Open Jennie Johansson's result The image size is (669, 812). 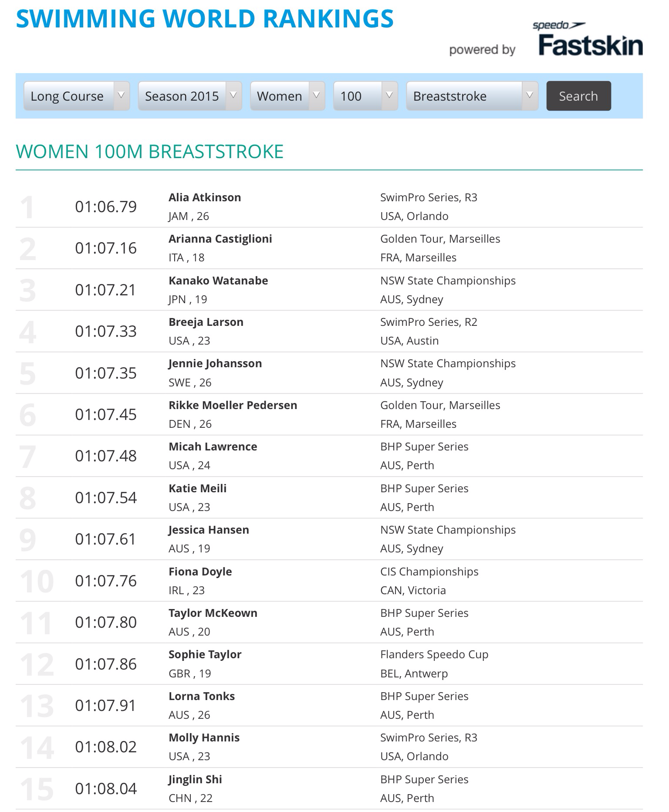pos(215,363)
